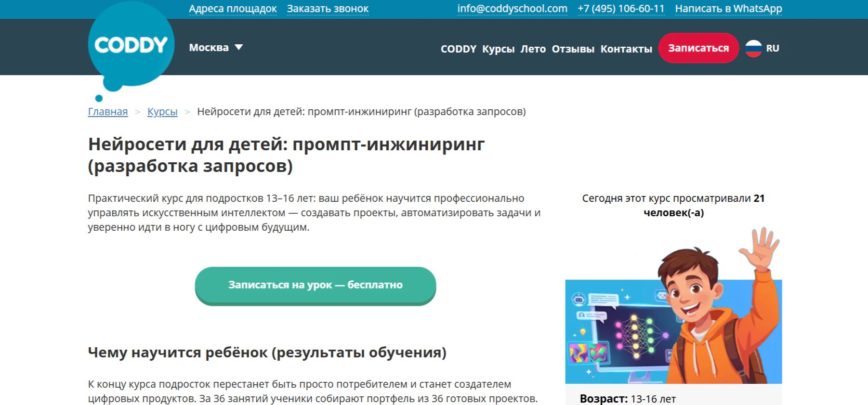Screen dimensions: 868x405
Task: Click the red Записаться button
Action: pos(698,48)
